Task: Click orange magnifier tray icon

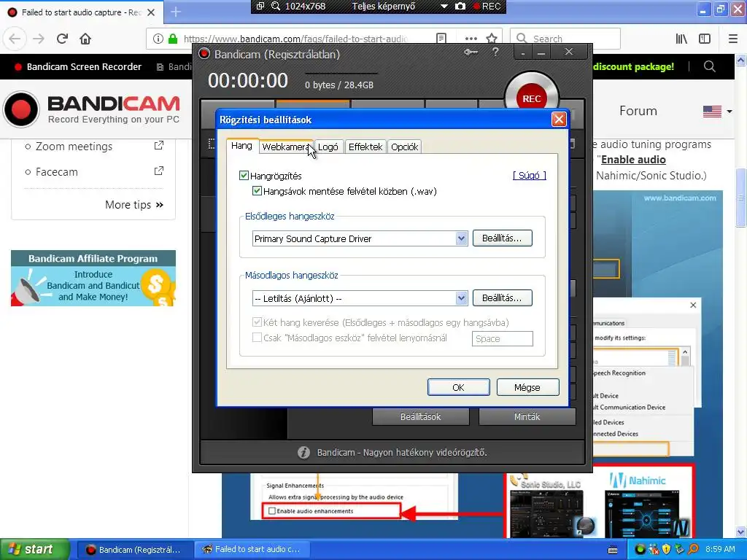Action: tap(694, 549)
